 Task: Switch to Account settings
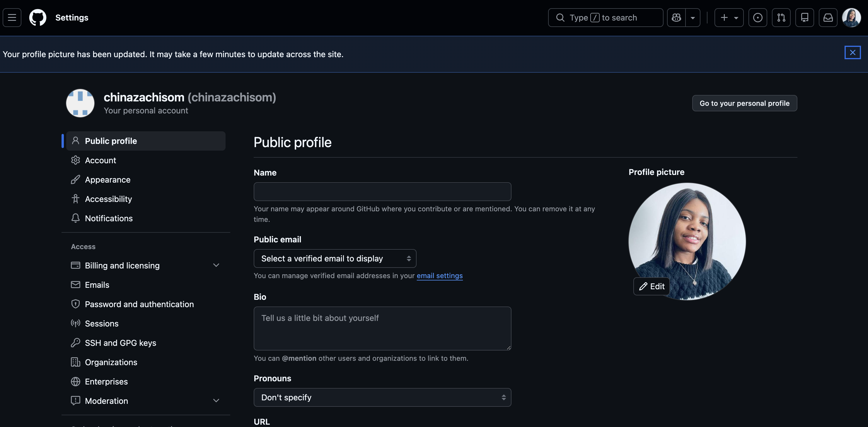(x=100, y=160)
